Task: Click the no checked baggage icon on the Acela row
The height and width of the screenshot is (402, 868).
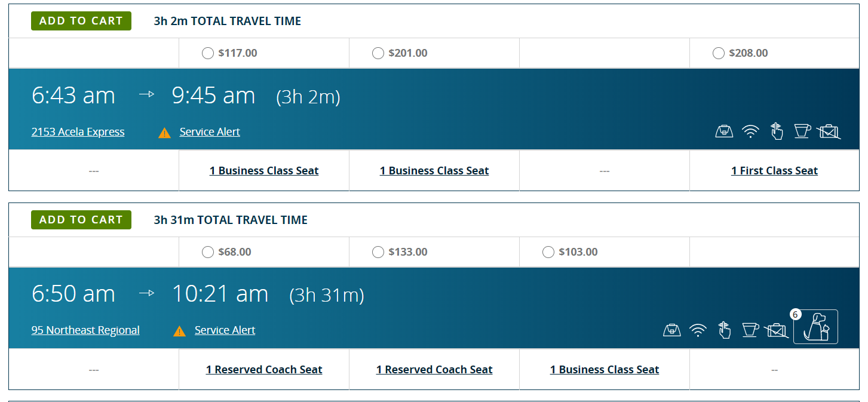Action: click(x=829, y=131)
